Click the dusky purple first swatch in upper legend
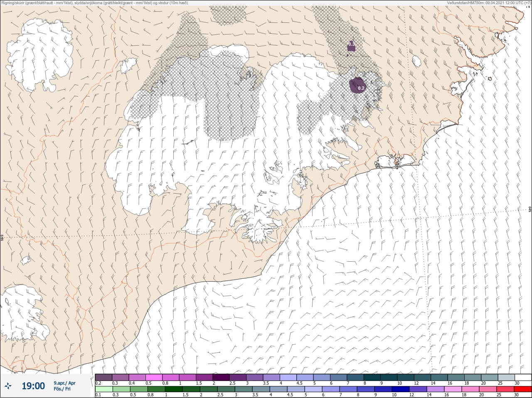 coord(103,377)
